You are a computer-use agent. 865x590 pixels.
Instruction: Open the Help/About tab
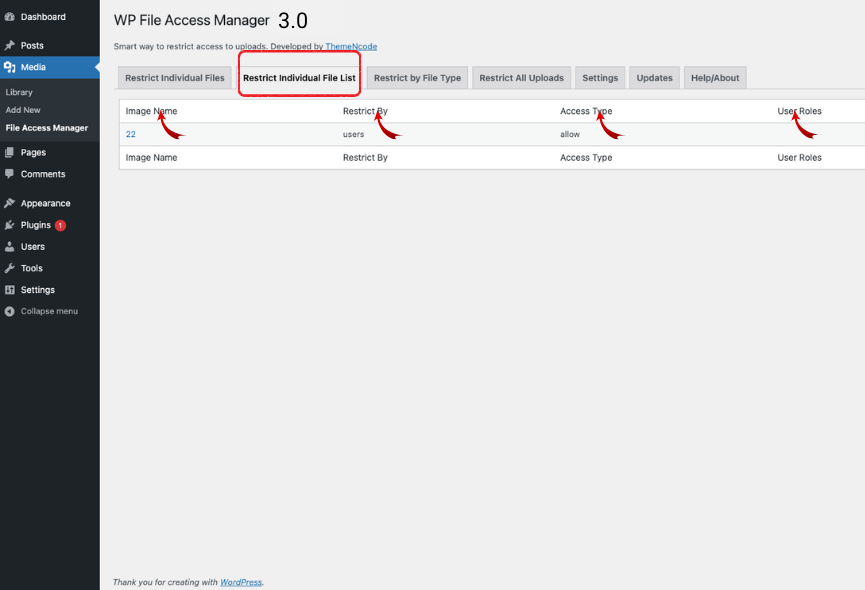(715, 78)
